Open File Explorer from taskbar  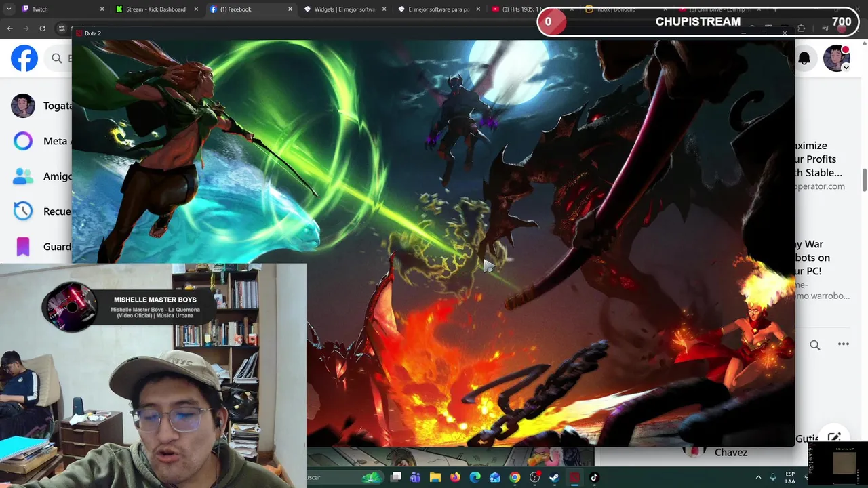[435, 477]
